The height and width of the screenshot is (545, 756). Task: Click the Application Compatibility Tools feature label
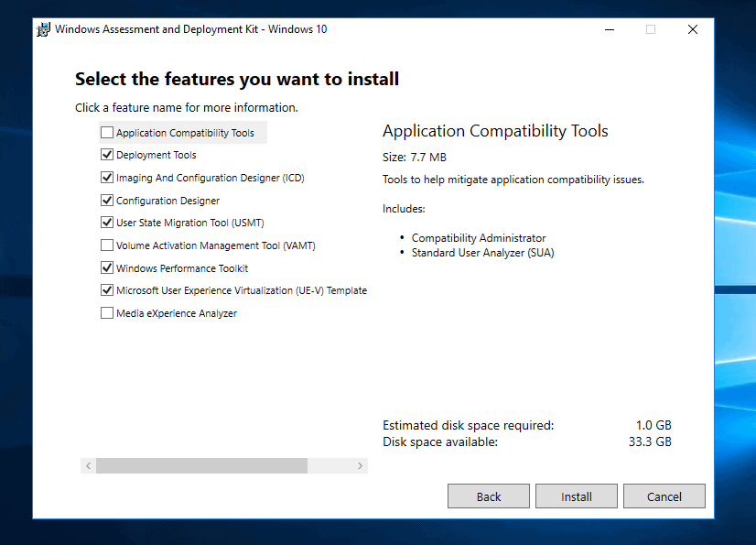pos(185,133)
